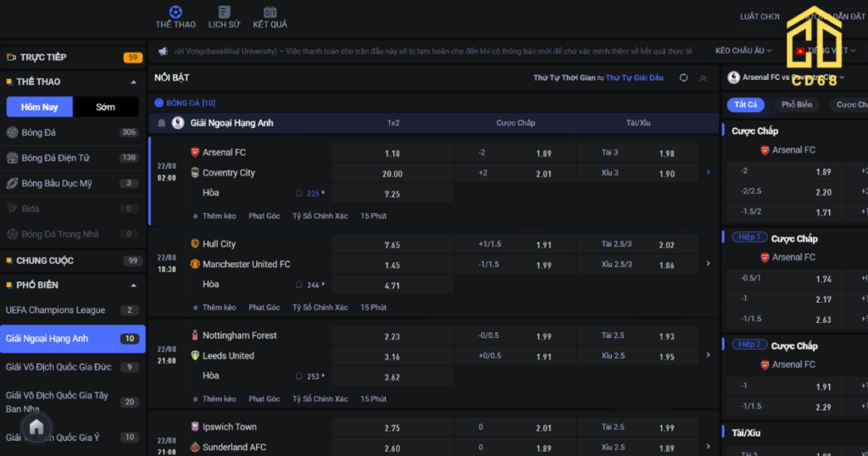Select right panel handicap -2/2.5 at 2.20
Screen dimensions: 868x456
pos(786,192)
